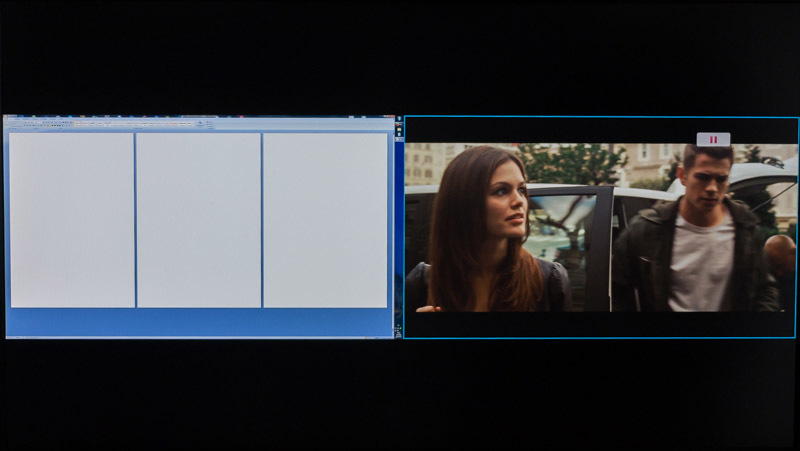Click the system tray icons on the vertical taskbar
800x451 pixels.
pyautogui.click(x=398, y=329)
